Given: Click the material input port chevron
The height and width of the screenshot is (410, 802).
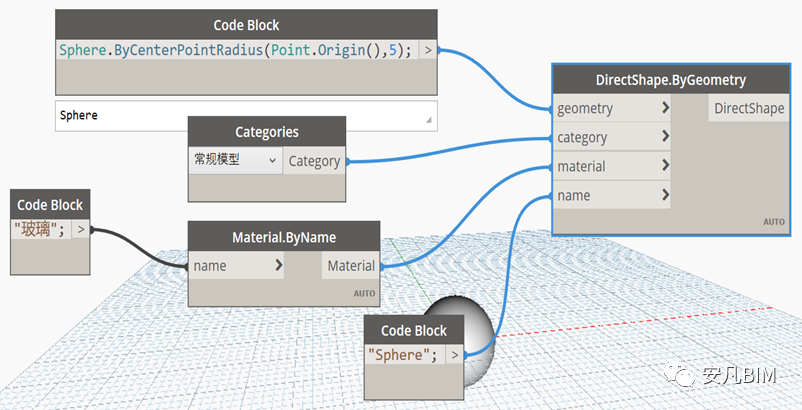Looking at the screenshot, I should click(666, 166).
